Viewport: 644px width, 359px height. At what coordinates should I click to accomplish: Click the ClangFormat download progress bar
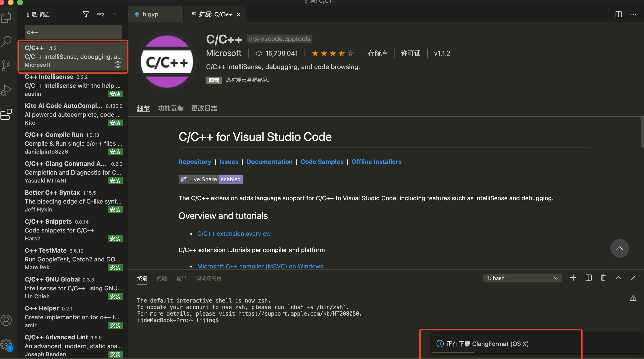pos(453,353)
